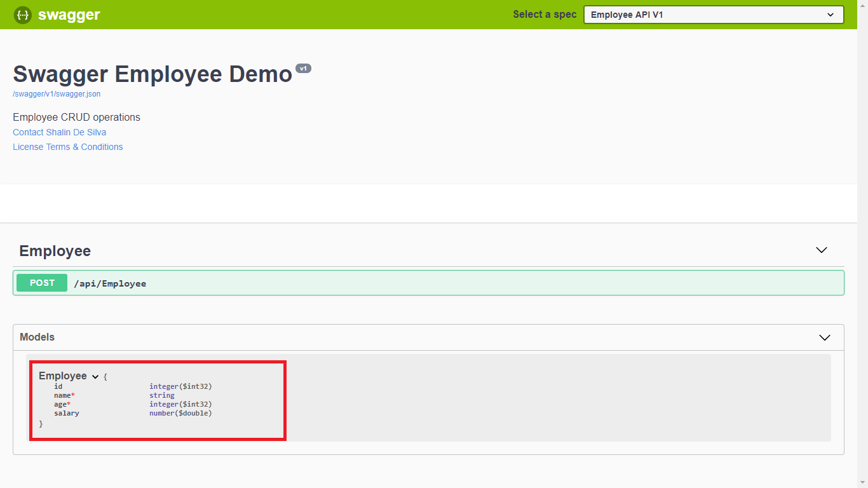Screen dimensions: 868x488
Task: Click the Swagger logo icon
Action: point(23,14)
